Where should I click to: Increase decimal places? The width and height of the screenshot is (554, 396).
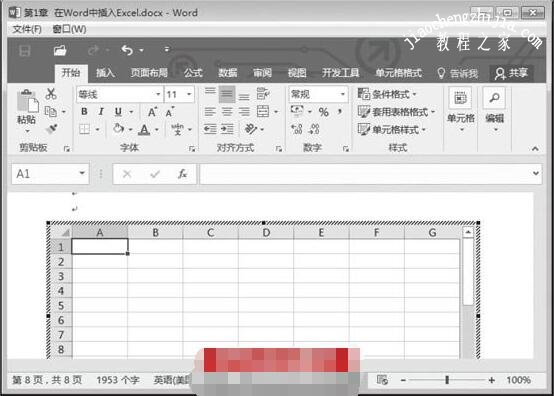tap(297, 129)
